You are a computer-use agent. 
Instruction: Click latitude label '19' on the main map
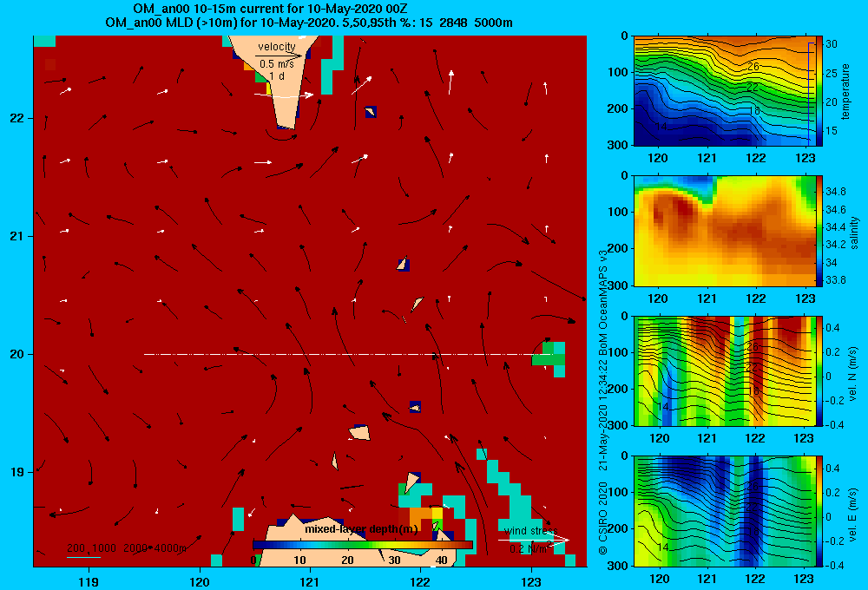pyautogui.click(x=17, y=472)
